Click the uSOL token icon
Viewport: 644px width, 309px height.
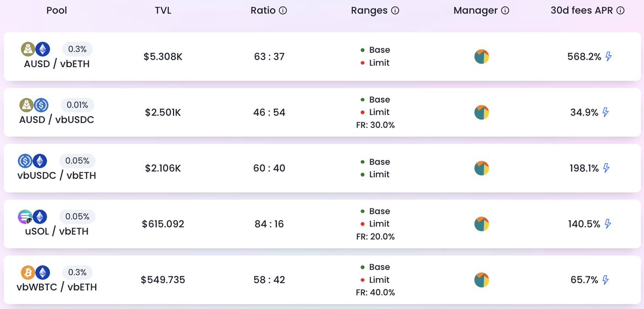[25, 217]
